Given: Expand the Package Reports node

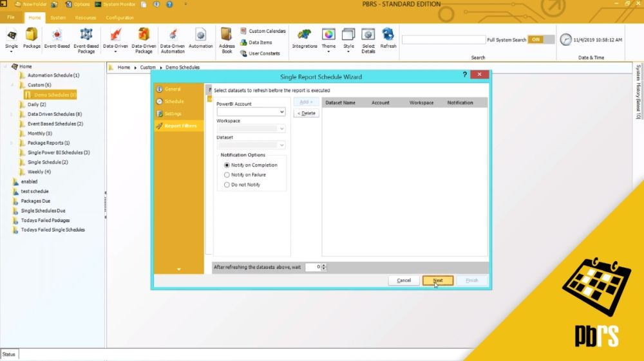Looking at the screenshot, I should [x=12, y=143].
